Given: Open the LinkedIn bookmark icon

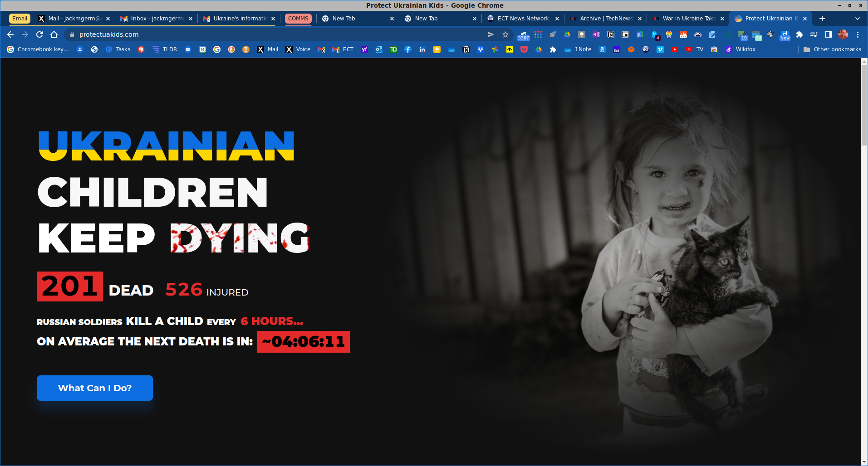Looking at the screenshot, I should coord(422,49).
